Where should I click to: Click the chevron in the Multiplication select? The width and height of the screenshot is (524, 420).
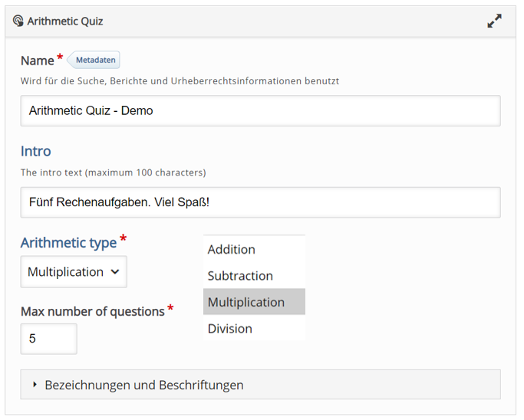click(115, 272)
